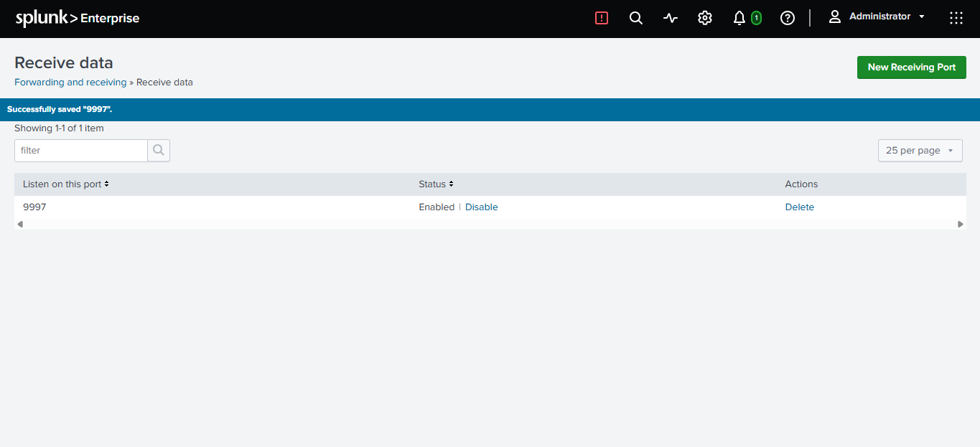Open the Settings gear icon
The image size is (980, 447).
pos(705,18)
